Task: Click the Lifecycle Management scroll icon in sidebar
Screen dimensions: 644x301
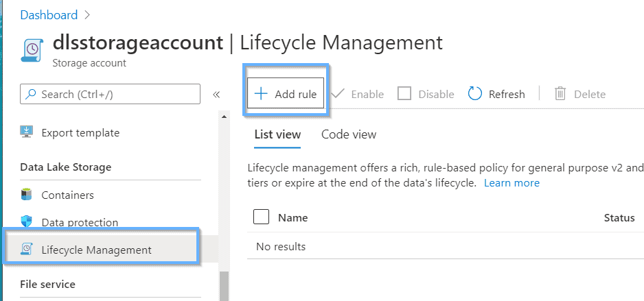Action: pos(26,249)
